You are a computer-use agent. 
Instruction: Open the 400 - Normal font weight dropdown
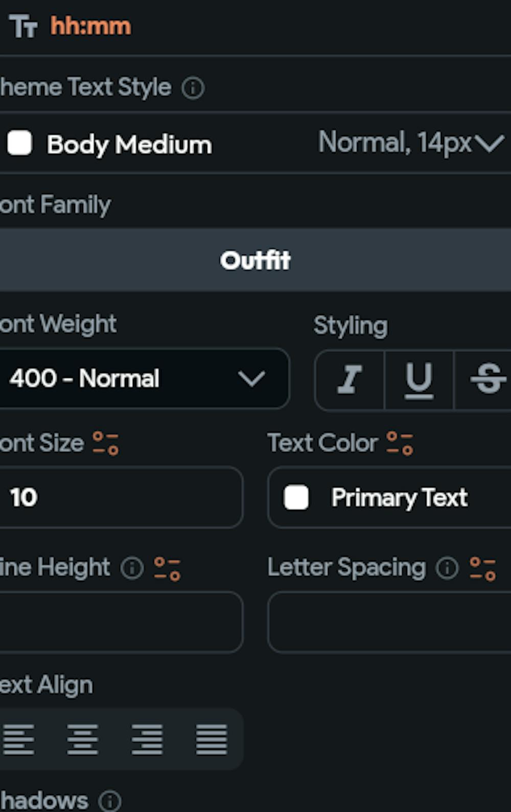coord(143,379)
